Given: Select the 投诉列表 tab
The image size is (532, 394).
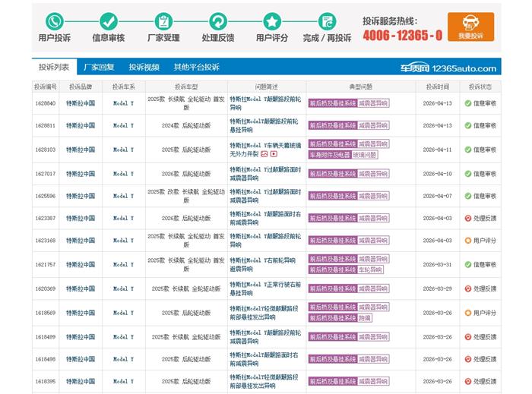Looking at the screenshot, I should pyautogui.click(x=54, y=68).
